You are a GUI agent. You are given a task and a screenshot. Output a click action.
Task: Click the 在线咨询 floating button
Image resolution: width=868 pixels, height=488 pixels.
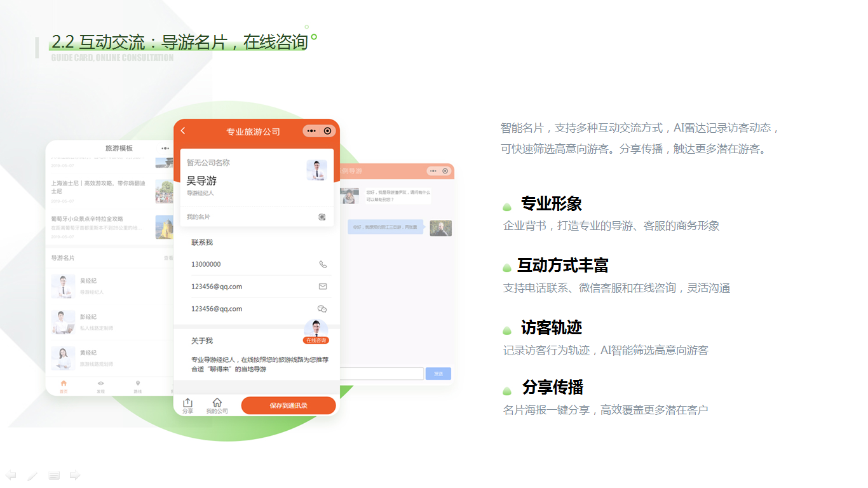[316, 332]
